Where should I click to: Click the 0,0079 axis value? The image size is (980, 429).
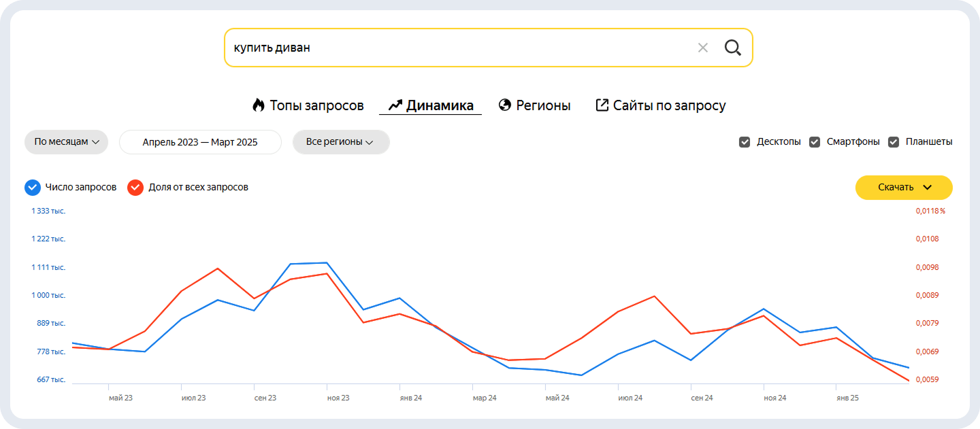[x=927, y=323]
